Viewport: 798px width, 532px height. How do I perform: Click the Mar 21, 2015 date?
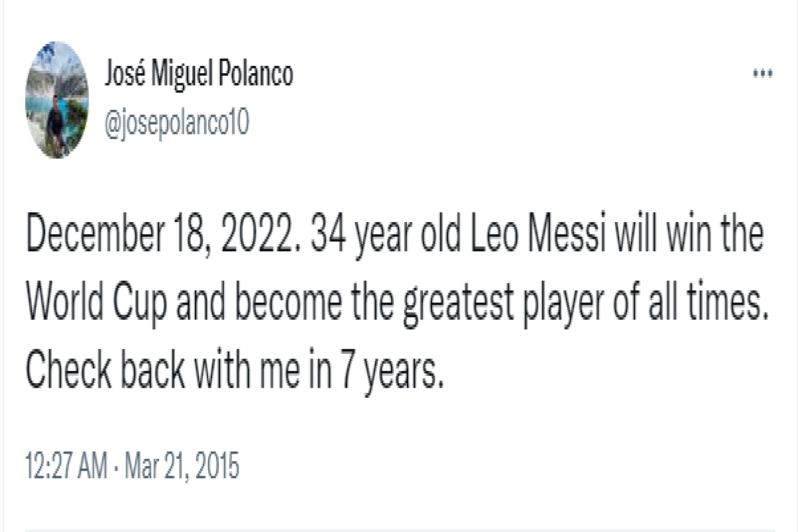coord(180,467)
